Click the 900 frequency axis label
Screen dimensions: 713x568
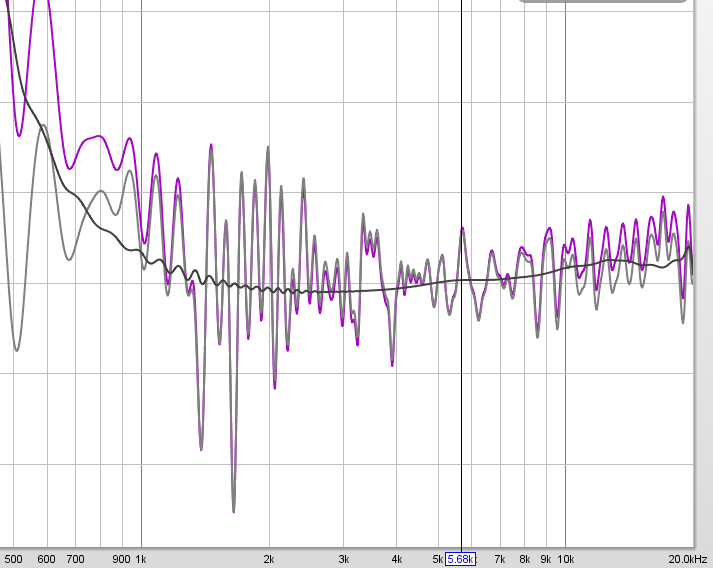[121, 559]
